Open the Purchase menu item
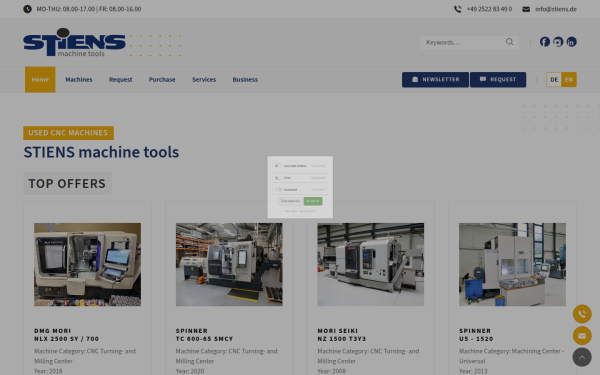The image size is (600, 375). click(x=162, y=80)
